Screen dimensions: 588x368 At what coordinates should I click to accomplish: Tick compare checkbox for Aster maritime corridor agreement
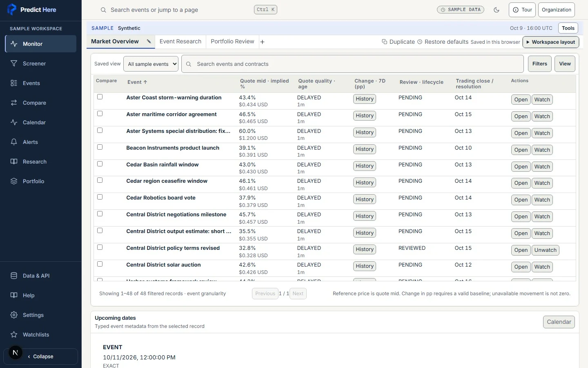(x=100, y=114)
